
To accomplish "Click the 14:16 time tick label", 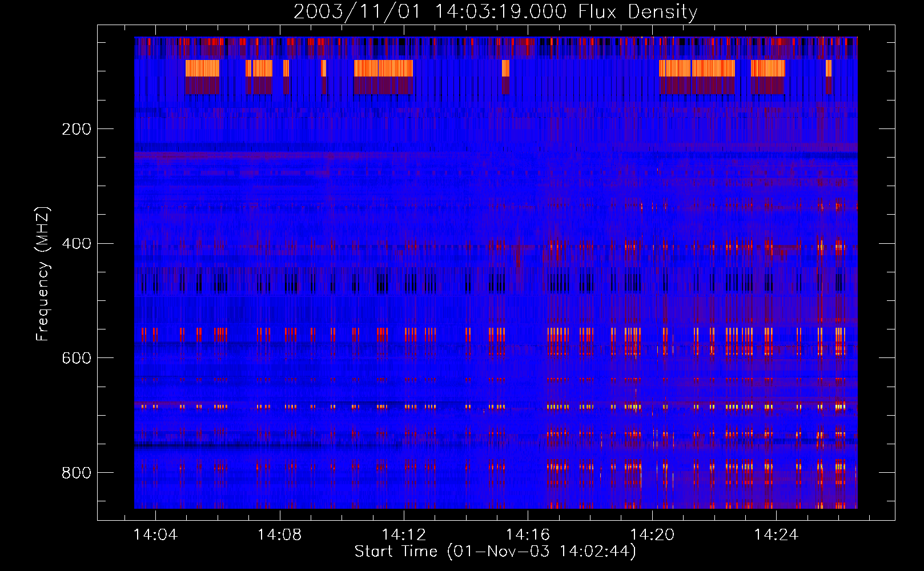I will click(x=528, y=535).
